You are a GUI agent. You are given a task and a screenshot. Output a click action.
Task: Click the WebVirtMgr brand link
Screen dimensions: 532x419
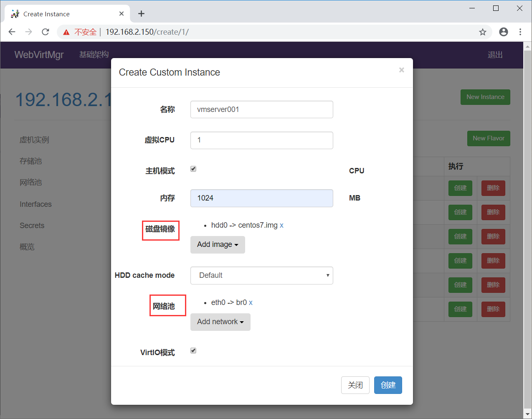tap(39, 55)
